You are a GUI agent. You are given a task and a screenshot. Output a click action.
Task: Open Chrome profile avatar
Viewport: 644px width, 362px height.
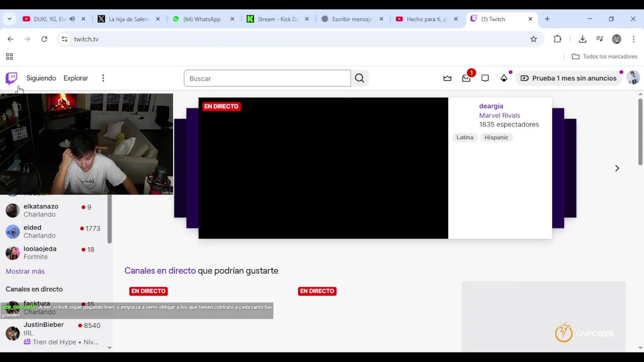[x=617, y=39]
